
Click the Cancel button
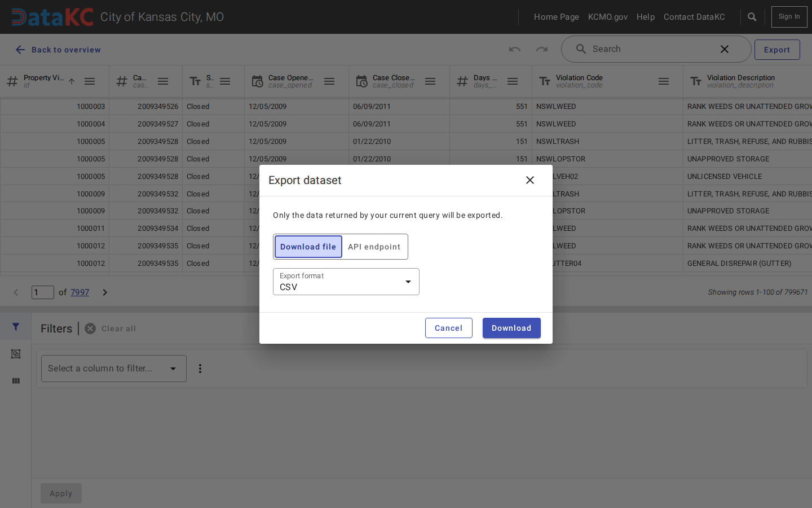(x=449, y=328)
